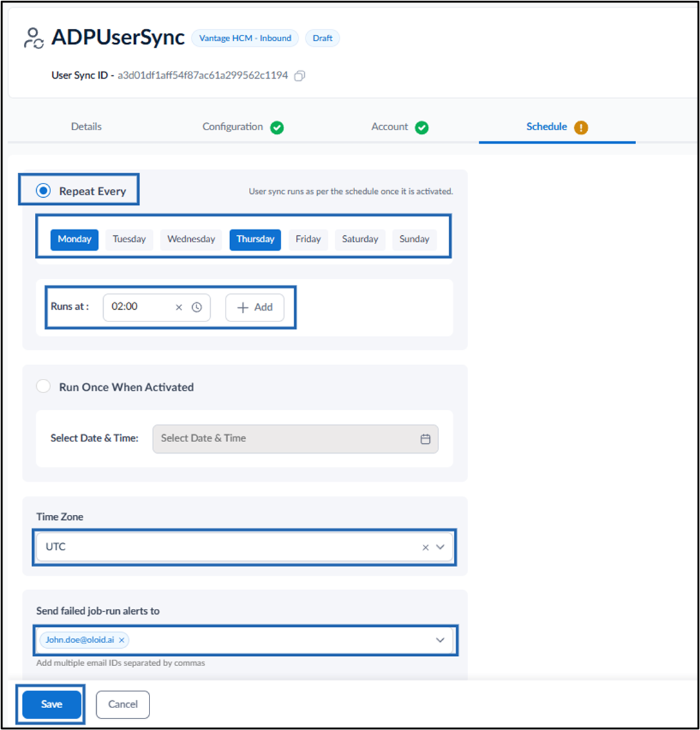Toggle Monday in repeat days
Image resolution: width=700 pixels, height=730 pixels.
(x=75, y=240)
